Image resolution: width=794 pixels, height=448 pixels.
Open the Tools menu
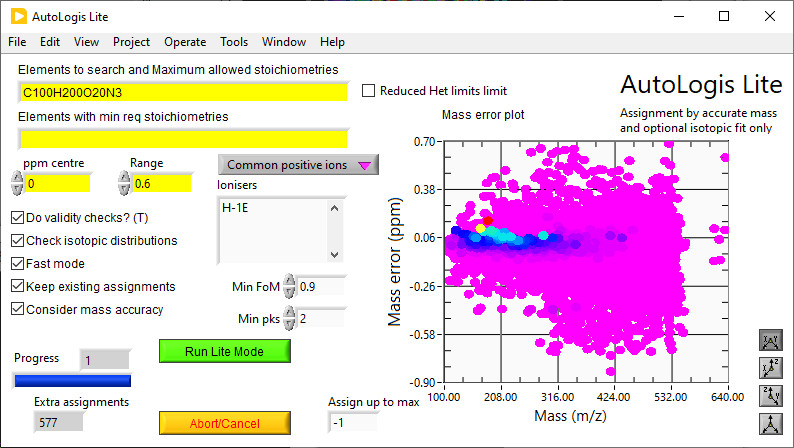tap(233, 42)
